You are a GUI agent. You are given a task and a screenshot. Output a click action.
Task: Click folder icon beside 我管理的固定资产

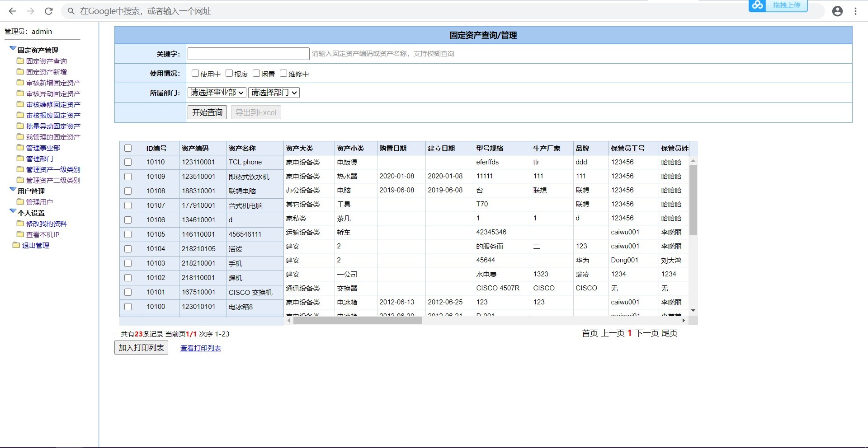(20, 136)
